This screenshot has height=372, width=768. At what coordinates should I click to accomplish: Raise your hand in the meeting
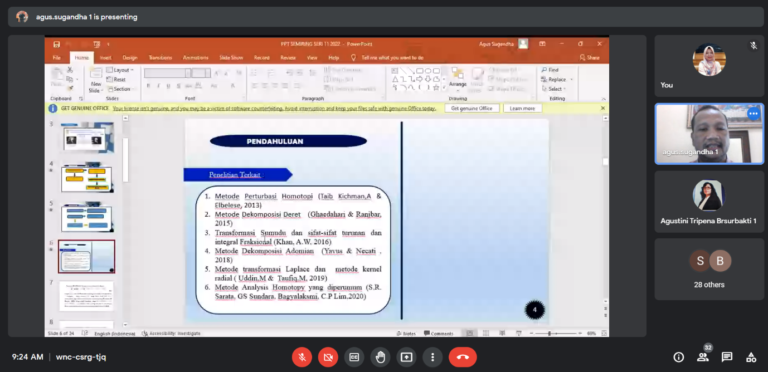[x=380, y=357]
